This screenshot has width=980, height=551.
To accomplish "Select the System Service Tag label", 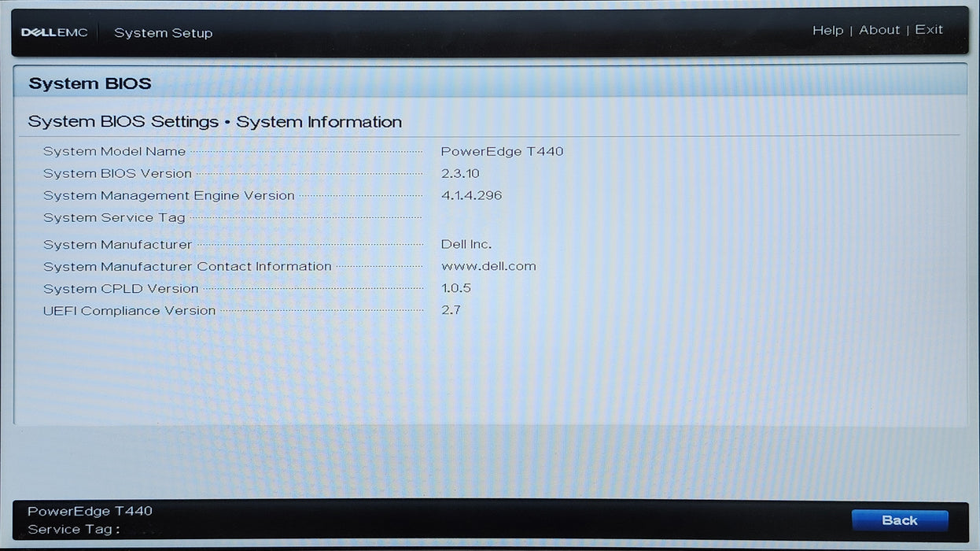I will pos(114,217).
